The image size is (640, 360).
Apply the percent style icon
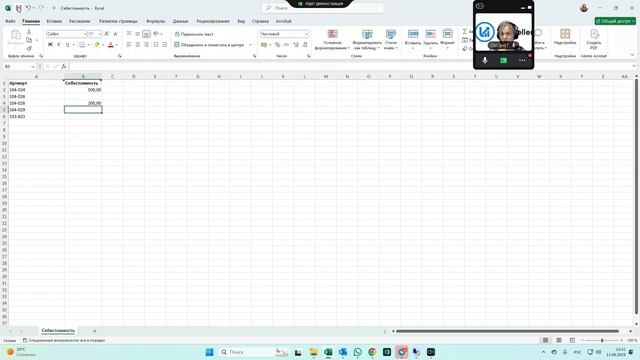(x=278, y=45)
